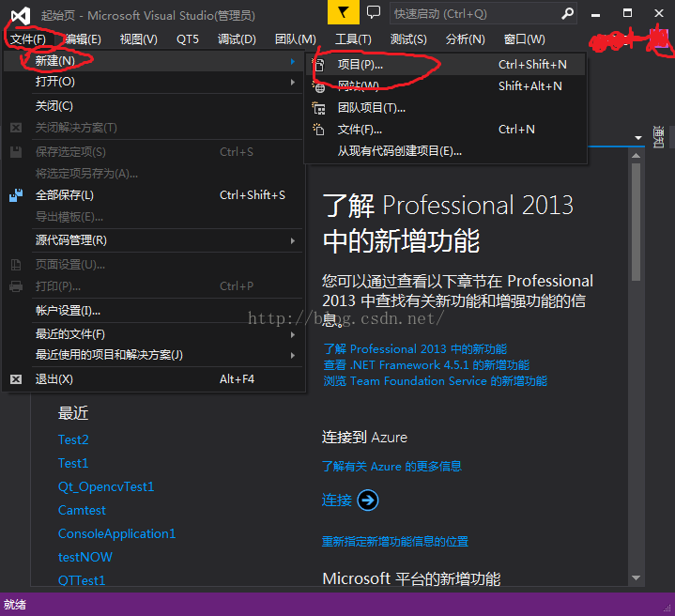The image size is (675, 616).
Task: Open the 工具(T) menu
Action: click(x=353, y=39)
